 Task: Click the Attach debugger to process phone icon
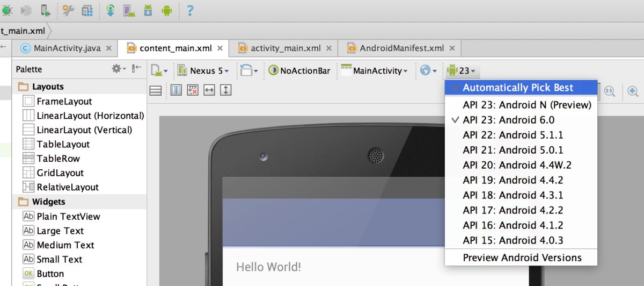click(46, 10)
